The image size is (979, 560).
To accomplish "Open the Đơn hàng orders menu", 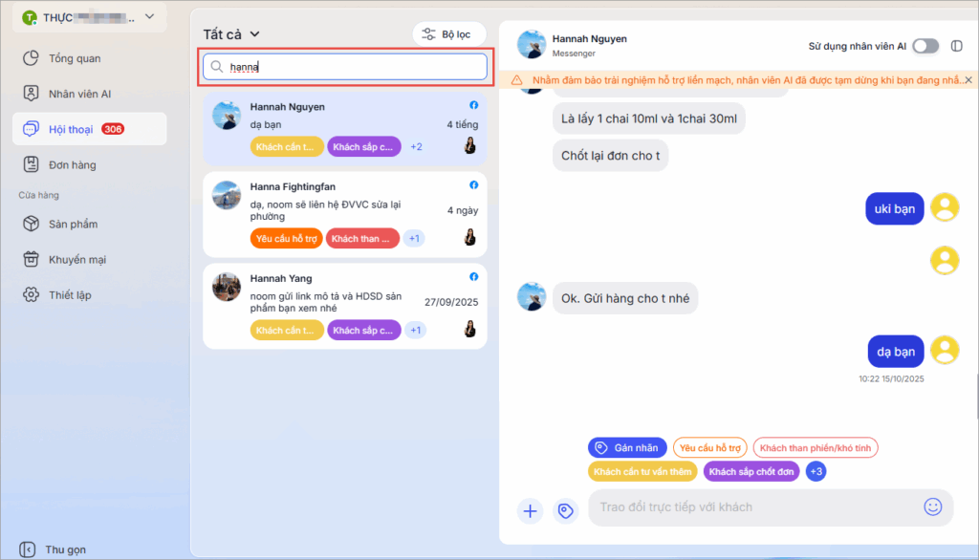I will tap(73, 164).
